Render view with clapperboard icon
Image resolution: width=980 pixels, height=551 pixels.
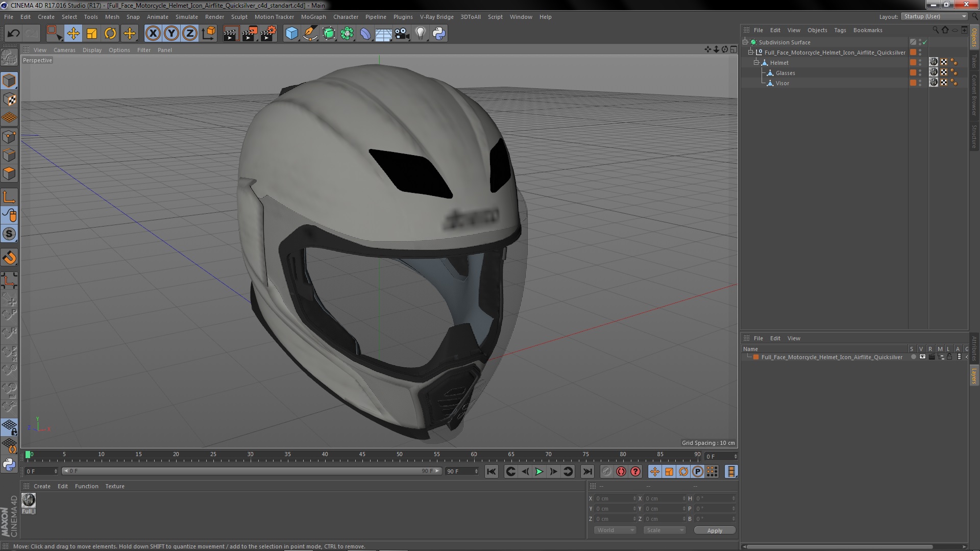(x=231, y=34)
